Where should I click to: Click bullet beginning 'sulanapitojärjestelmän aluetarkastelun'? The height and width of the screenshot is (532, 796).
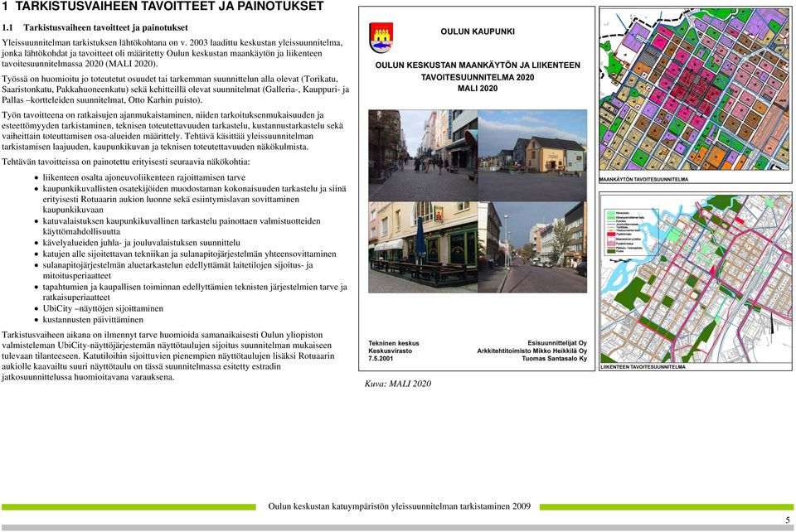tap(177, 270)
